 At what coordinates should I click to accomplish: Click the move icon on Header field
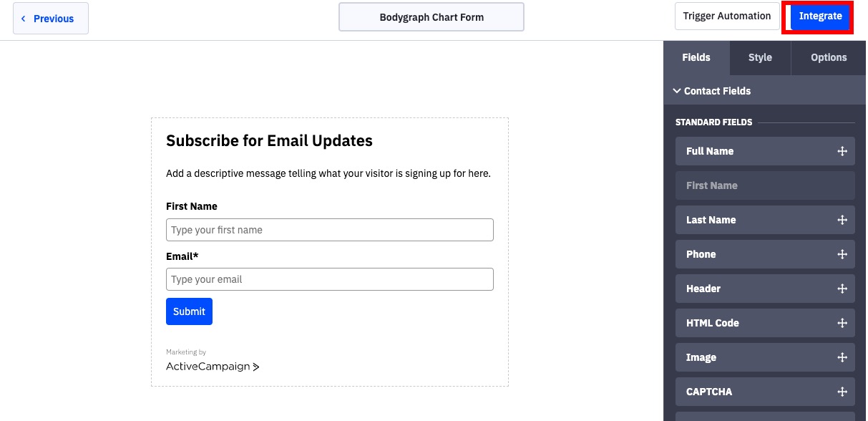coord(842,289)
